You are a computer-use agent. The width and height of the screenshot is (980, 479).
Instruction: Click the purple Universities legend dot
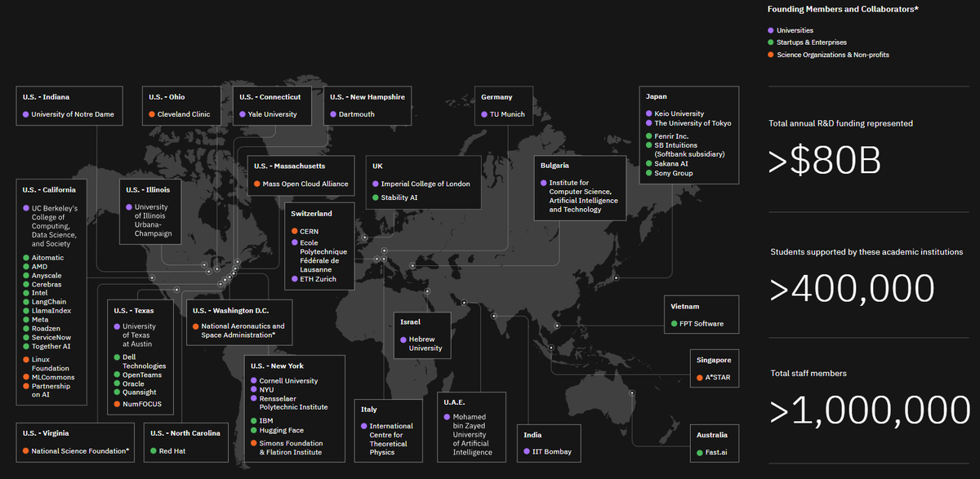coord(772,30)
